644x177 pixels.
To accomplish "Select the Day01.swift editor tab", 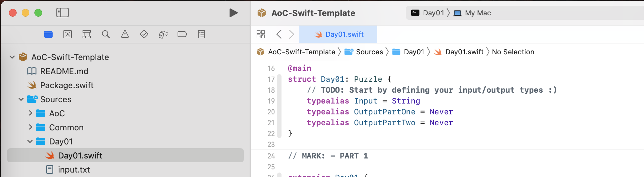I will pos(338,34).
